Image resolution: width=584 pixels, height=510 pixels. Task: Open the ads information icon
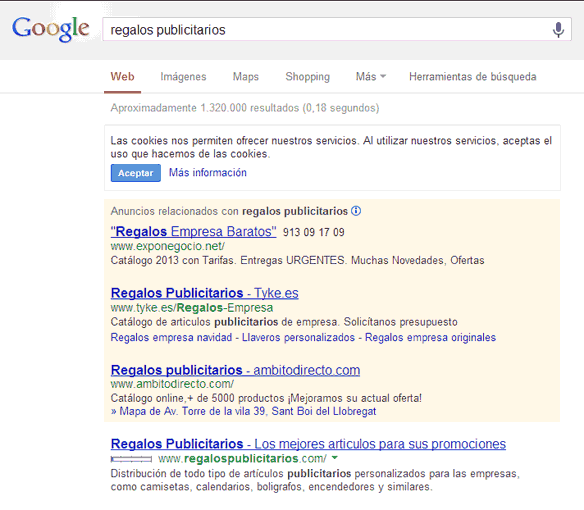tap(356, 211)
